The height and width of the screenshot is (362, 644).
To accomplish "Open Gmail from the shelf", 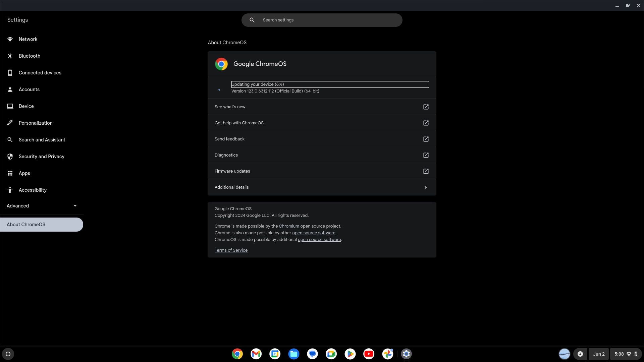I will point(256,354).
